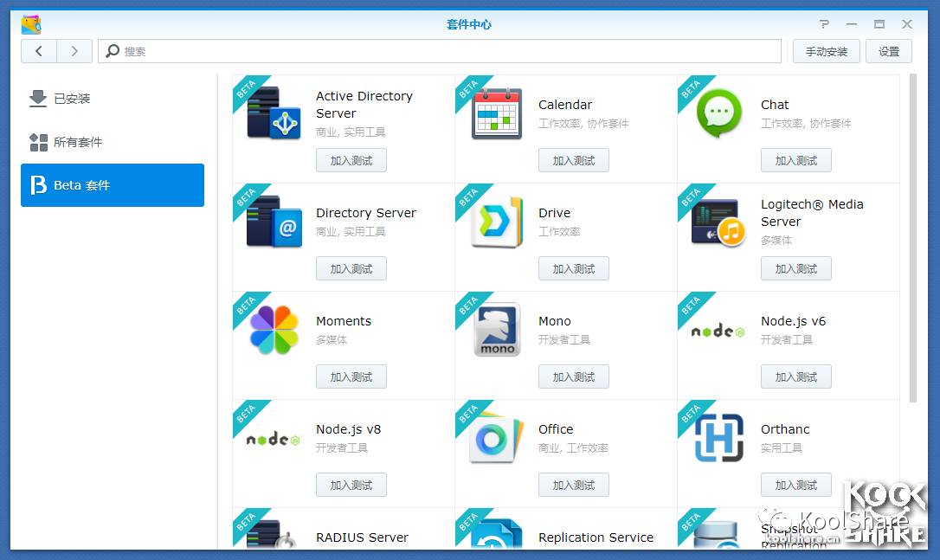Open the RADIUS Server title text

pos(362,537)
